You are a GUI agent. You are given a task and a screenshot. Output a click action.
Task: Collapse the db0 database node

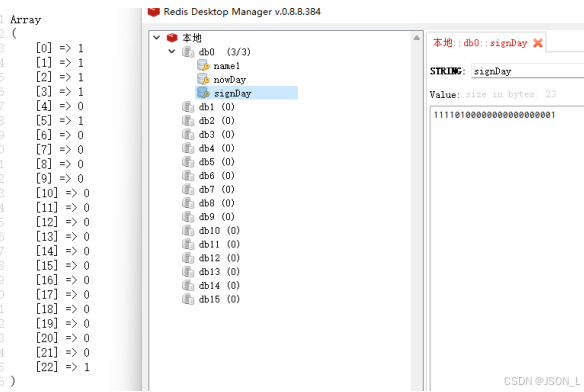(172, 51)
